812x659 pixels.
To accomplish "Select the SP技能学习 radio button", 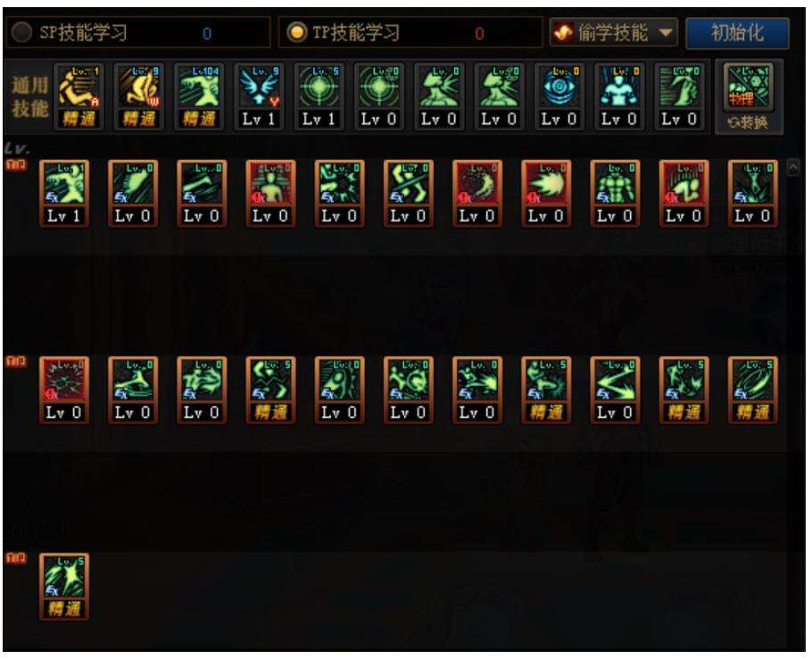I will (21, 33).
